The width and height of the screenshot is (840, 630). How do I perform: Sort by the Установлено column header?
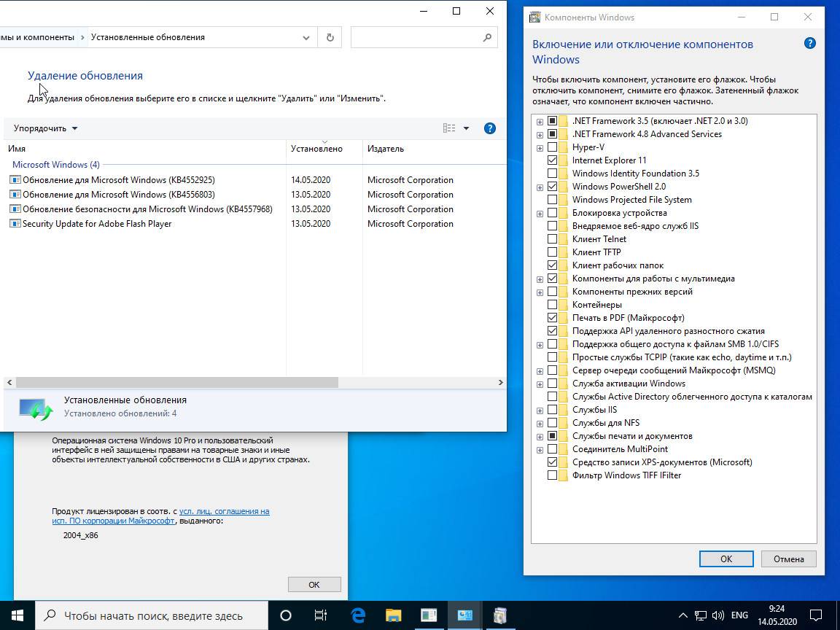324,149
